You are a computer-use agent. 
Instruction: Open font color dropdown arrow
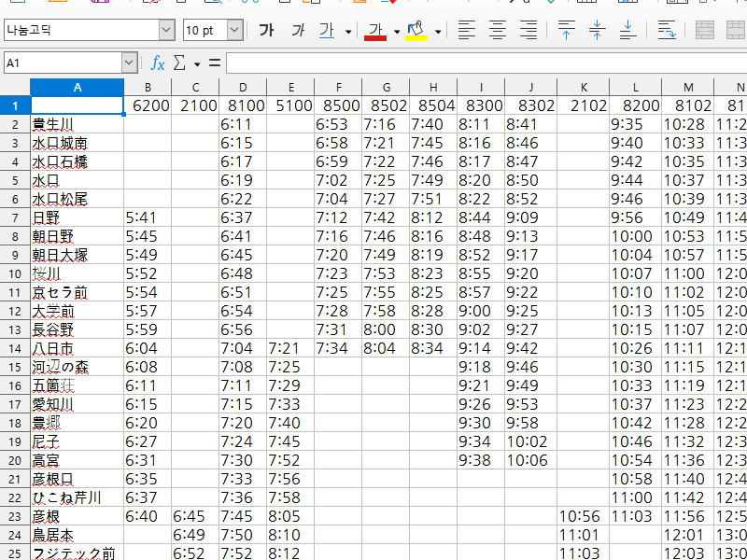pyautogui.click(x=396, y=32)
